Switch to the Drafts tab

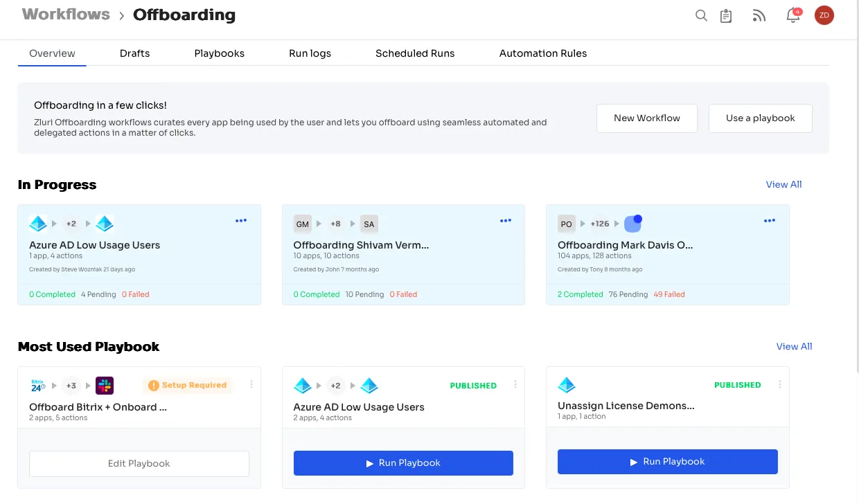pos(134,53)
